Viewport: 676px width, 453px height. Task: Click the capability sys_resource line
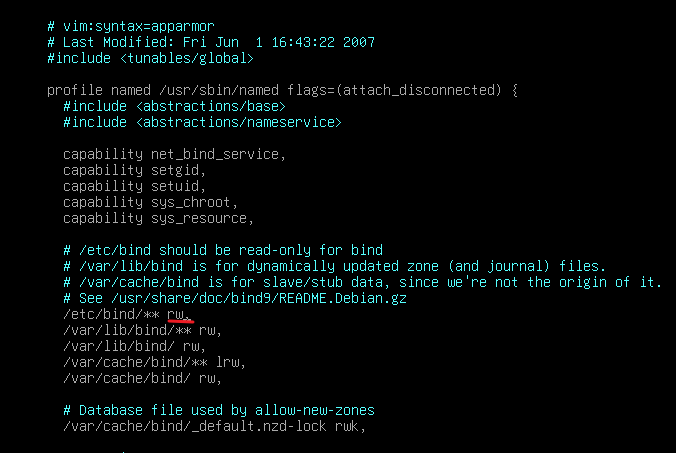(x=158, y=218)
